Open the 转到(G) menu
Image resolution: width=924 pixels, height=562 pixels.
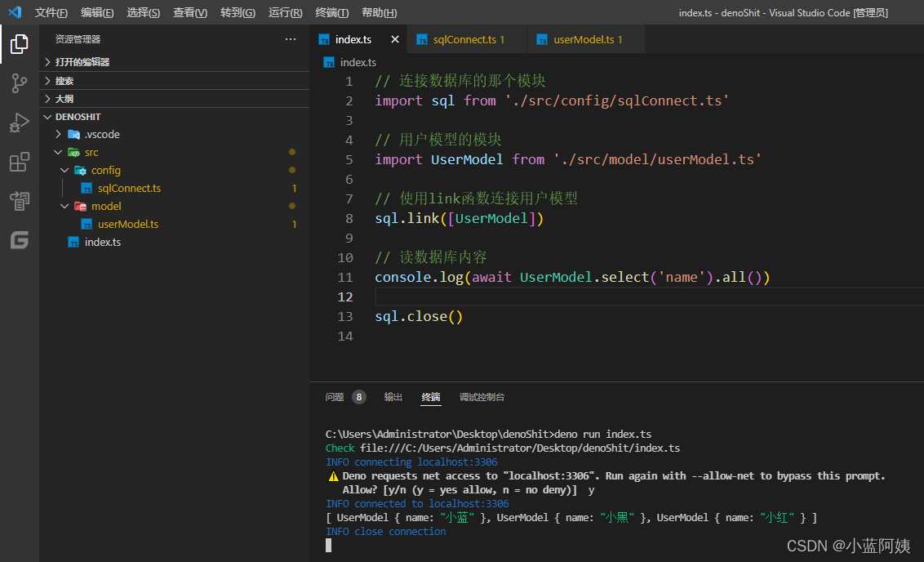coord(238,12)
